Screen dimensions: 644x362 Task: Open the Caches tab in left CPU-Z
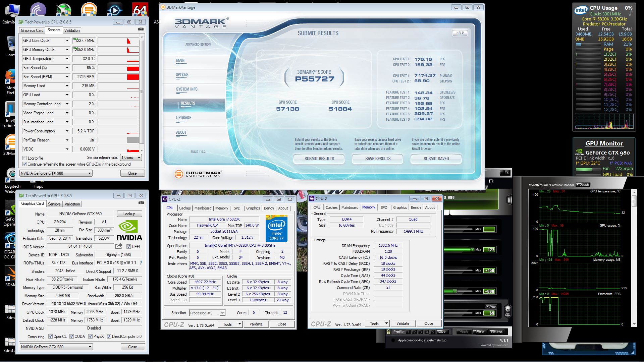(x=184, y=208)
